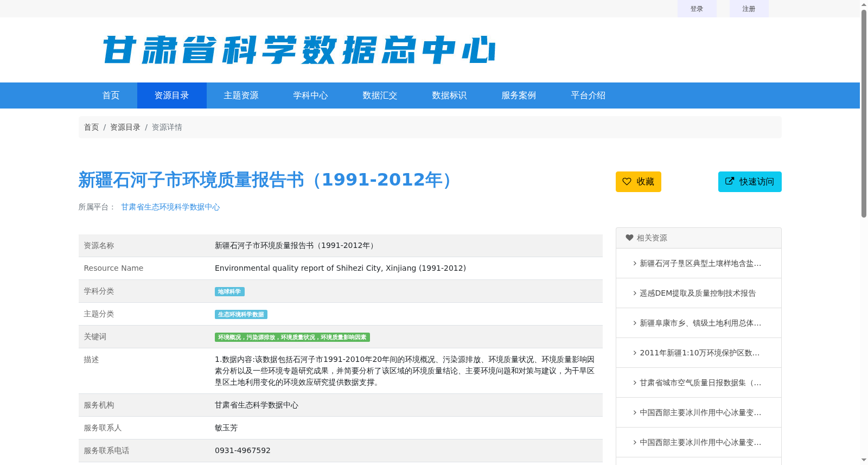868x465 pixels.
Task: Open the 首页 navigation menu item
Action: (111, 95)
